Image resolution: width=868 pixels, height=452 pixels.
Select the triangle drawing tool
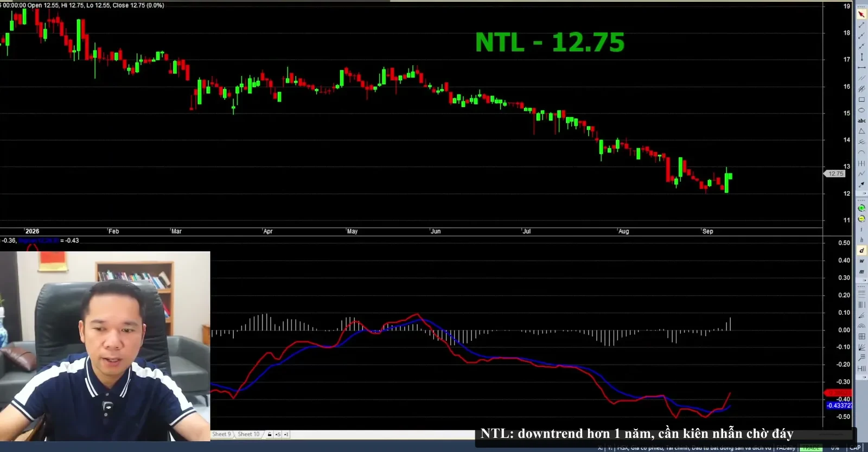click(x=861, y=131)
